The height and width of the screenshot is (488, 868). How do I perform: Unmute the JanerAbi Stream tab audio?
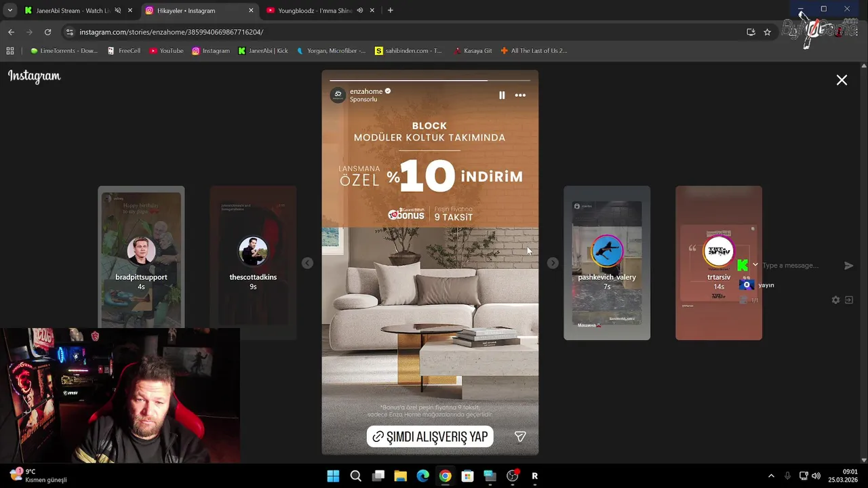tap(117, 11)
